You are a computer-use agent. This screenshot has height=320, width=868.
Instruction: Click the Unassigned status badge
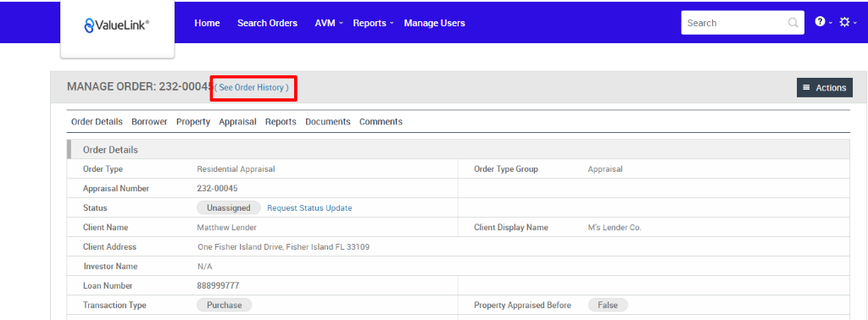(x=229, y=207)
